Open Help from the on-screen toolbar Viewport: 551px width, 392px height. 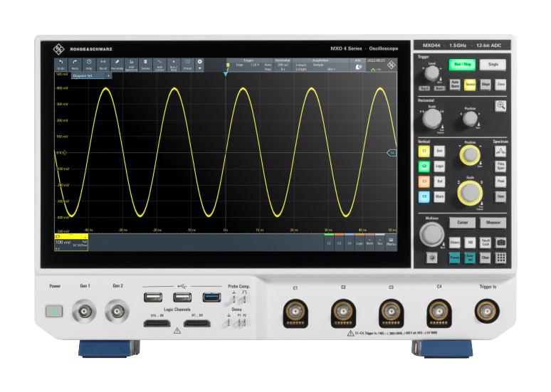89,64
